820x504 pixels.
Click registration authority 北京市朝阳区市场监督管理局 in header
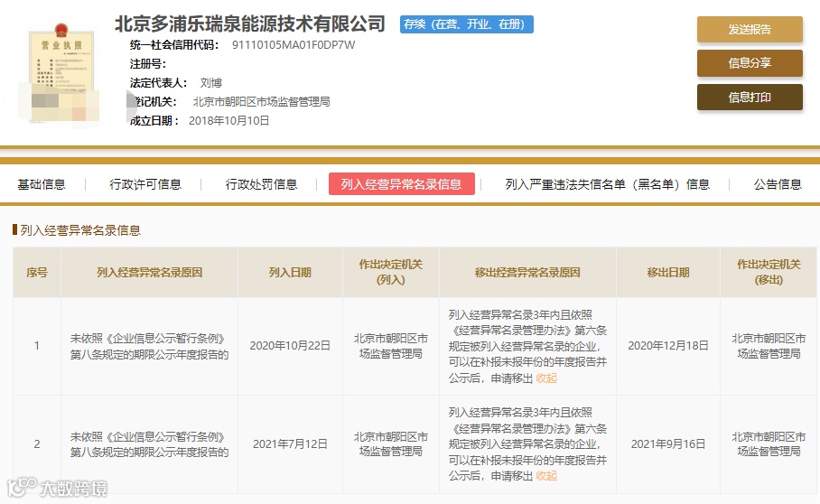pos(261,101)
